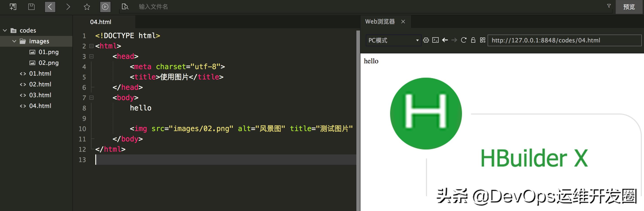This screenshot has width=644, height=211.
Task: Create a new file with the new-file icon
Action: [13, 7]
